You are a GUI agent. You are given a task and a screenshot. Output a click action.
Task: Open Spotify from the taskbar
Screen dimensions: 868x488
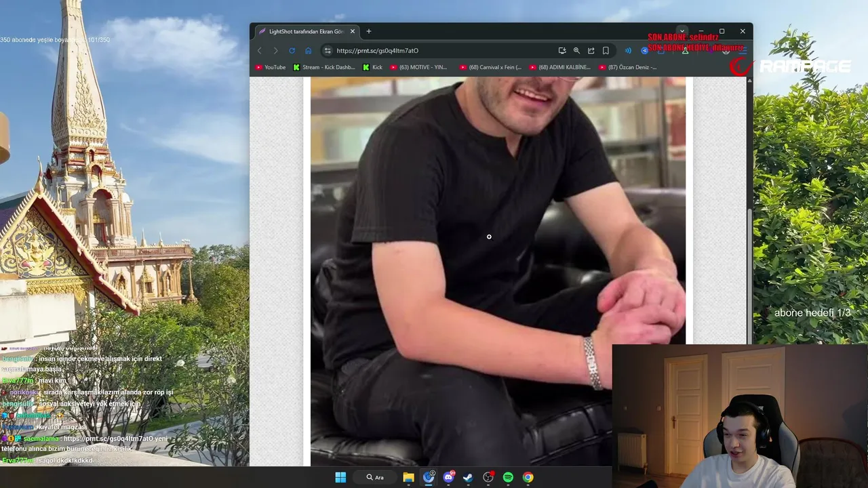click(x=508, y=477)
